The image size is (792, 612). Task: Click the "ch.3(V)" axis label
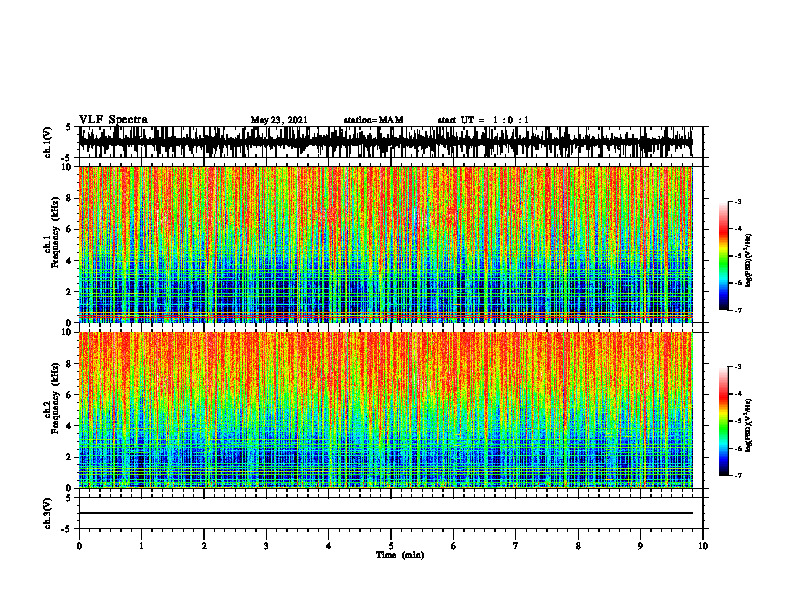click(48, 513)
